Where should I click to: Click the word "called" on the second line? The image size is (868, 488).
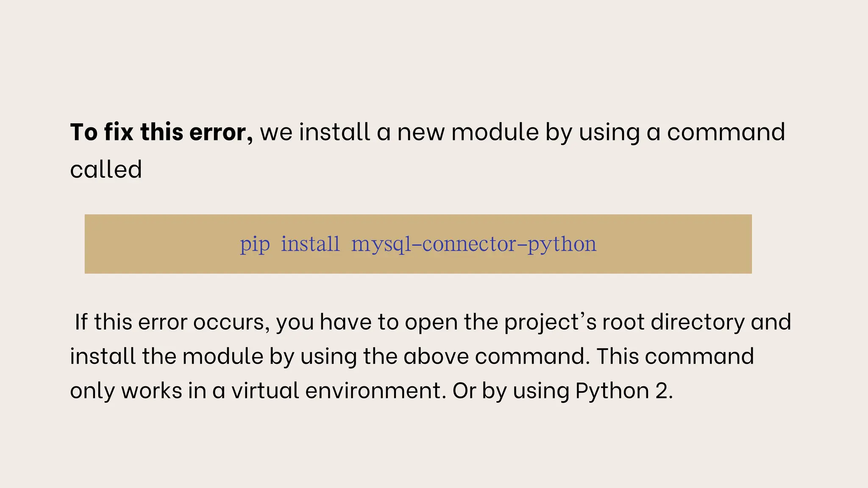(106, 169)
